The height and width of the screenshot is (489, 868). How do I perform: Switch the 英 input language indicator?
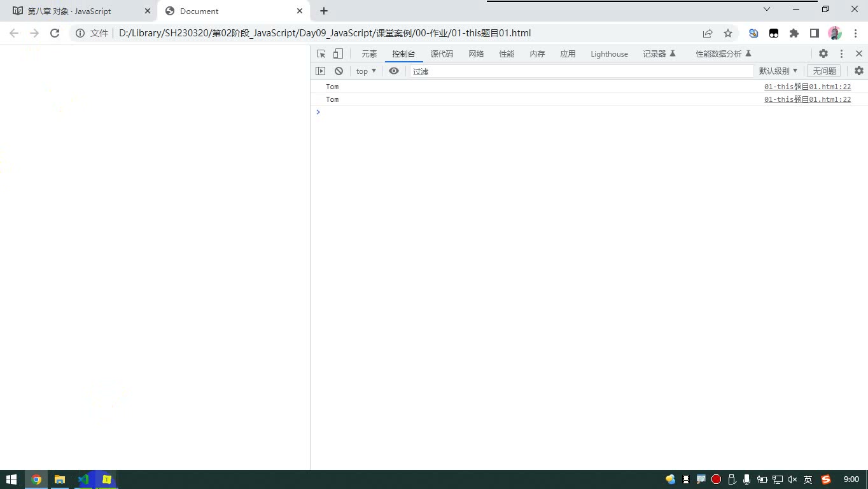[808, 479]
